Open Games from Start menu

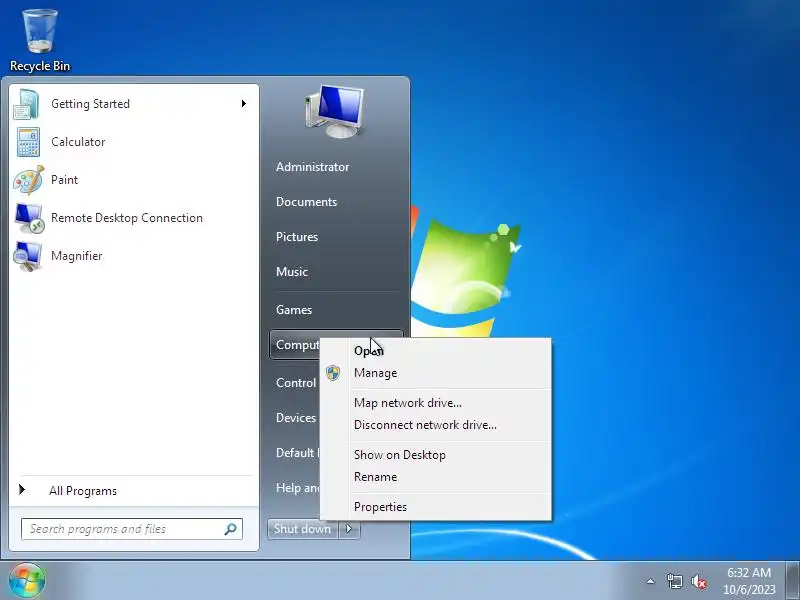(294, 310)
